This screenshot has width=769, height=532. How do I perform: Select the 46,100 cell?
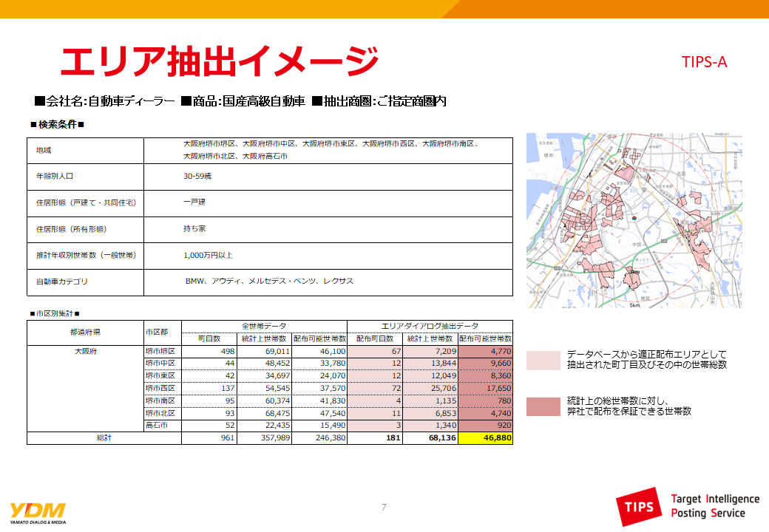coord(319,351)
